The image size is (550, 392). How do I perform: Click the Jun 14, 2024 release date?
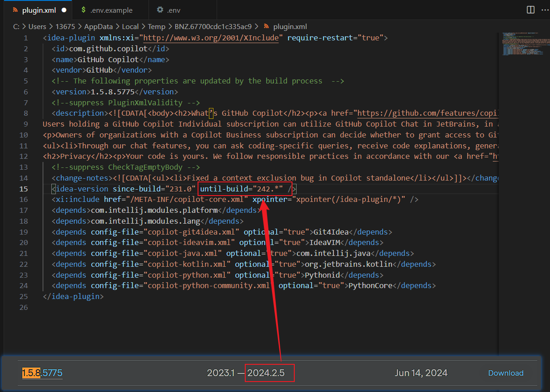(x=421, y=373)
